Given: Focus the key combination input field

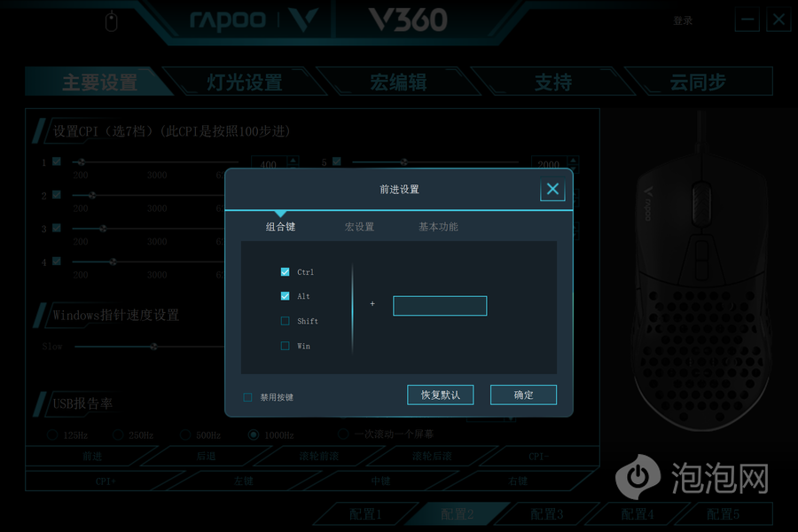Looking at the screenshot, I should pos(440,306).
